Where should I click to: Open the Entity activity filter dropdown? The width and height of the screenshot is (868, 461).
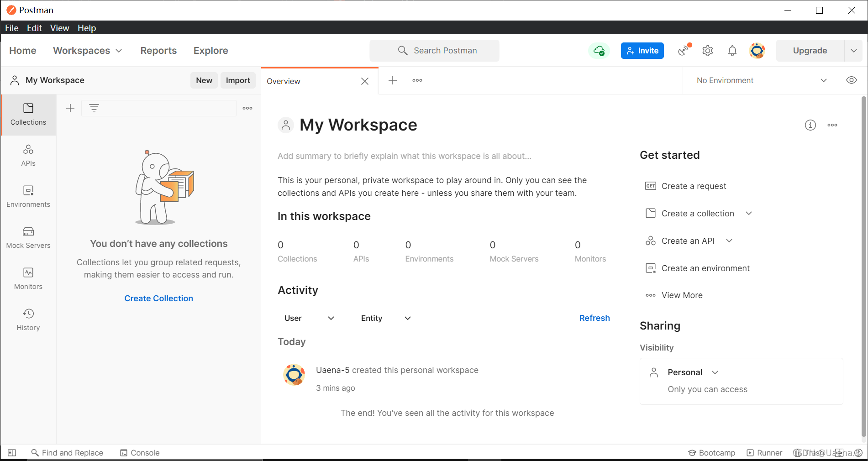point(386,318)
